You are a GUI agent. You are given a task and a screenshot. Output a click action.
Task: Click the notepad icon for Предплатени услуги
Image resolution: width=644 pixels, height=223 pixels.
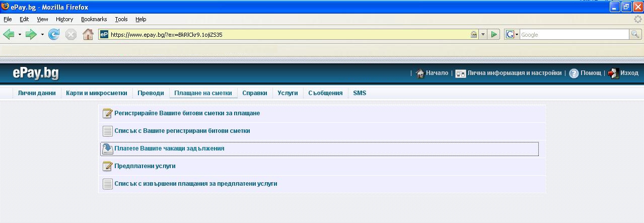pyautogui.click(x=107, y=166)
